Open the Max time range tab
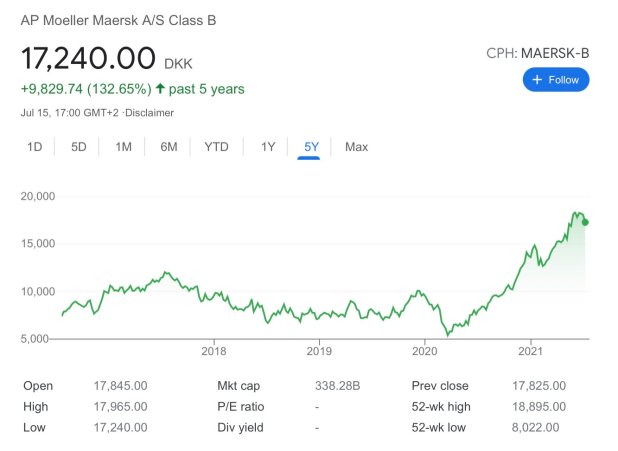The image size is (618, 451). (x=356, y=147)
